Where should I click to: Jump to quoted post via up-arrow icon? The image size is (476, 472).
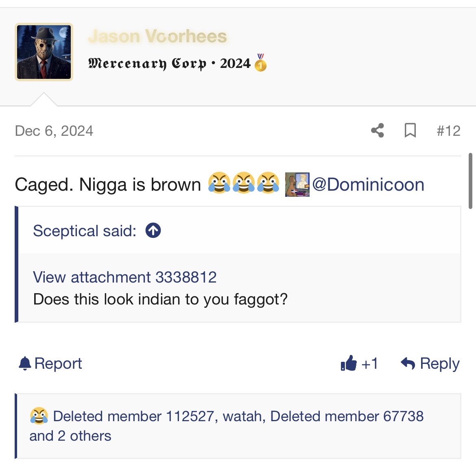click(153, 230)
